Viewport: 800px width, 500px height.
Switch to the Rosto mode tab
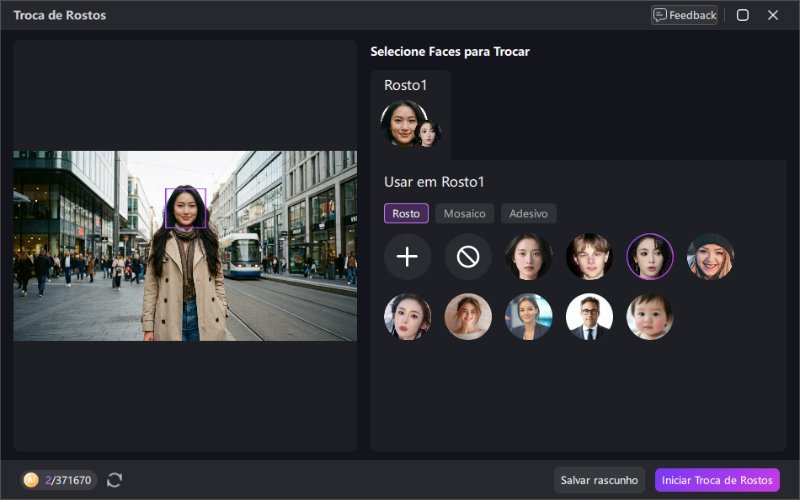pos(406,213)
